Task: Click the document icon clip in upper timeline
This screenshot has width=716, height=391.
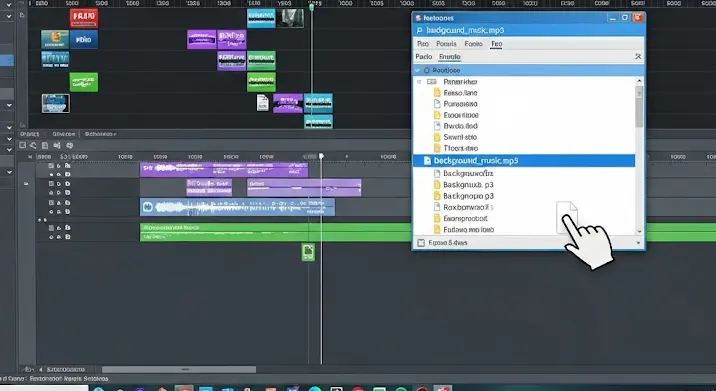Action: 263,103
